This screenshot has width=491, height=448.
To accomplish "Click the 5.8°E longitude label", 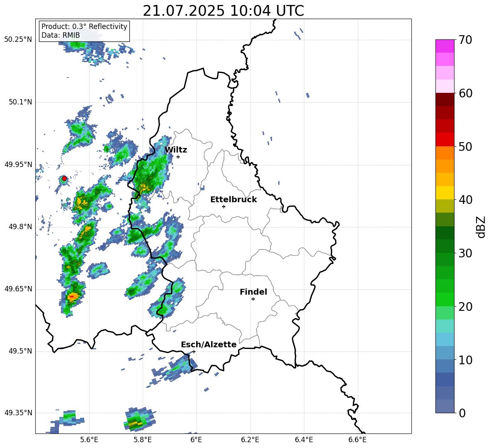I will pyautogui.click(x=143, y=440).
